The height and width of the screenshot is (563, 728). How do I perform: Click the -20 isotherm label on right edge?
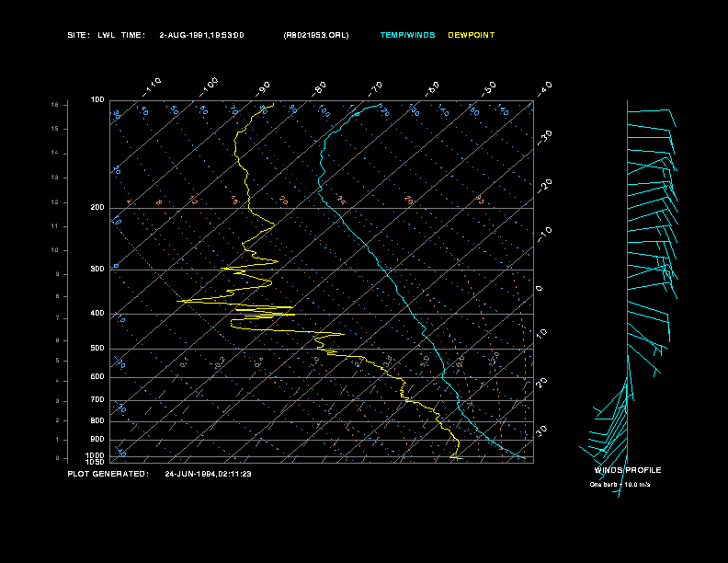[x=545, y=186]
